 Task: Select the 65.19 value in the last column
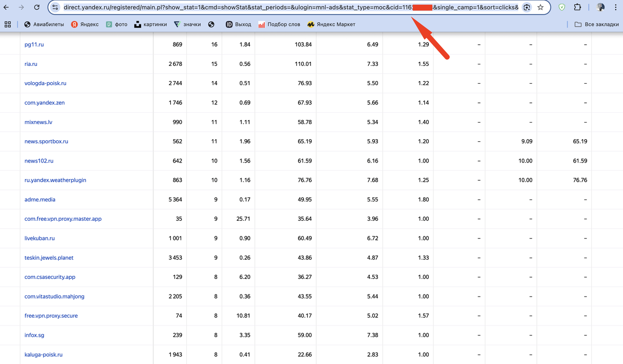tap(580, 141)
